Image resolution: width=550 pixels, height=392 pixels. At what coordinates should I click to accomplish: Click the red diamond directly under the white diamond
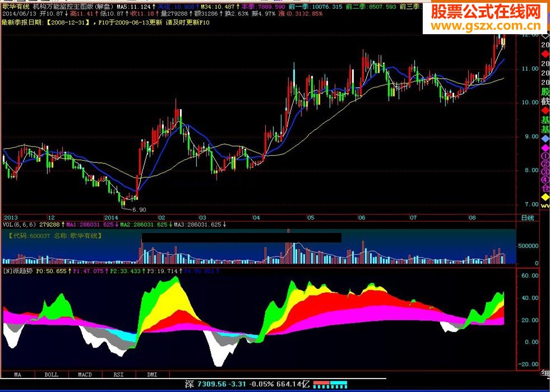545,54
